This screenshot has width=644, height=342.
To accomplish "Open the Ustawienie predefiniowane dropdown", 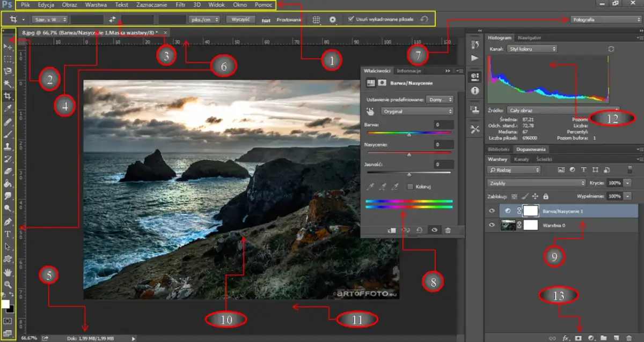I will point(440,100).
